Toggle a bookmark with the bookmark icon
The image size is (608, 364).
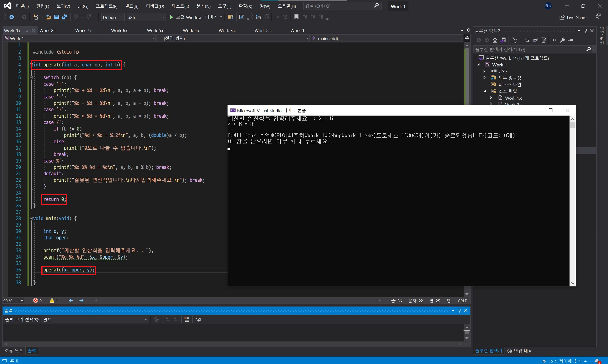point(296,17)
